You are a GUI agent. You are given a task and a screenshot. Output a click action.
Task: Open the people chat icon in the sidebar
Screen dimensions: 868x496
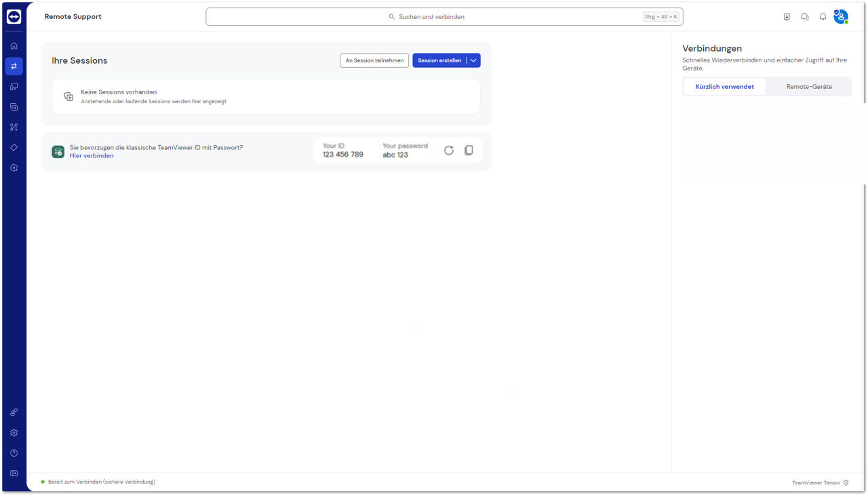tap(14, 412)
